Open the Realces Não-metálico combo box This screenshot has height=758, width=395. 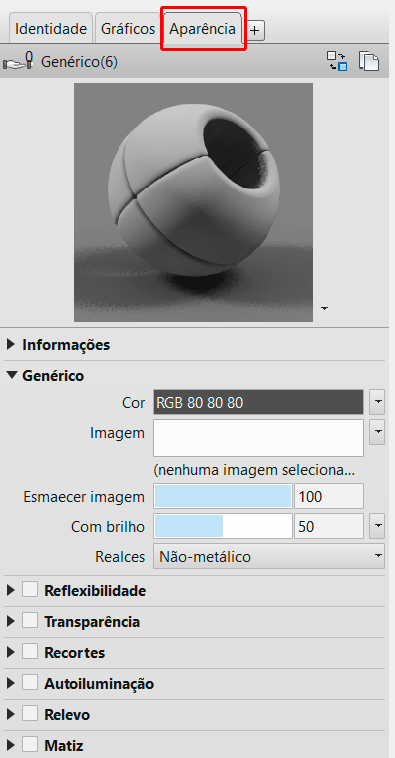[x=269, y=556]
